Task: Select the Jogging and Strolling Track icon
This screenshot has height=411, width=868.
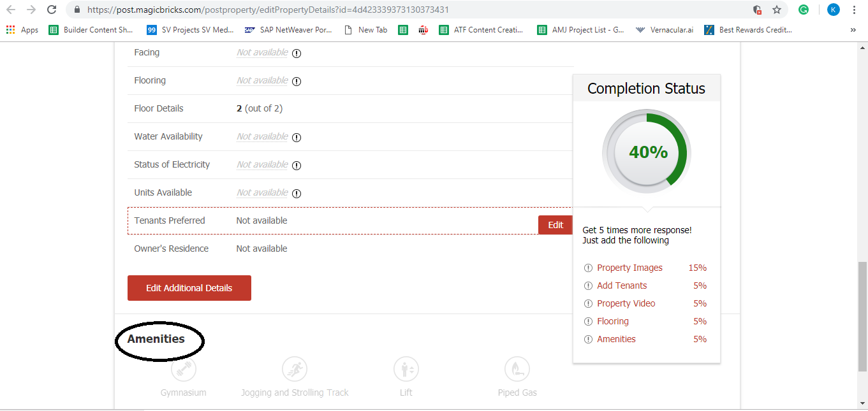Action: point(295,369)
